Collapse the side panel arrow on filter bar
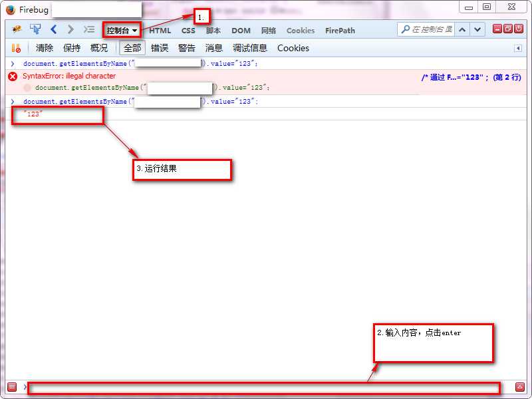This screenshot has height=399, width=532. click(518, 48)
